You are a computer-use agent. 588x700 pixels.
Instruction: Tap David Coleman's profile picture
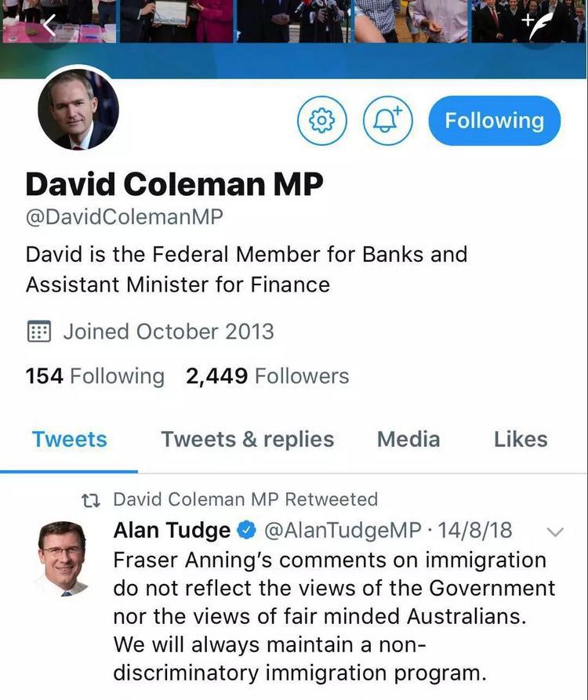coord(78,110)
